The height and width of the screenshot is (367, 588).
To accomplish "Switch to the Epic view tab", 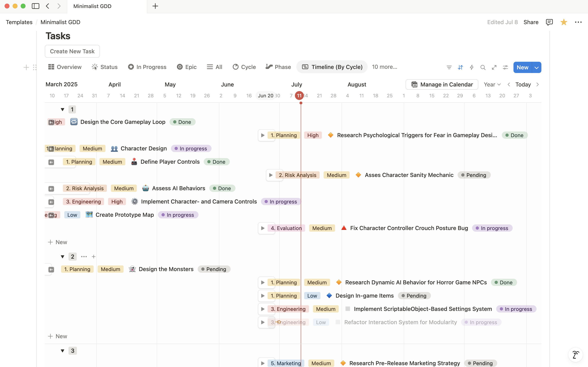I will tap(187, 67).
